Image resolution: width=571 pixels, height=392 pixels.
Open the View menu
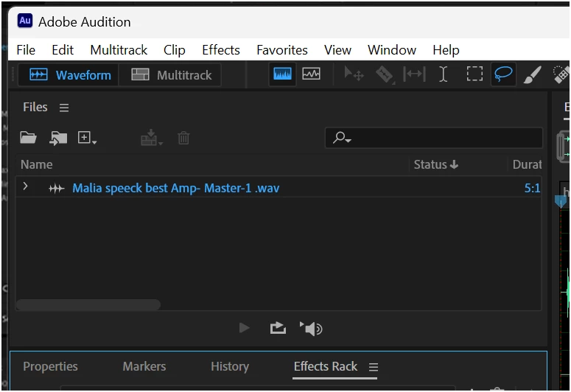coord(337,50)
